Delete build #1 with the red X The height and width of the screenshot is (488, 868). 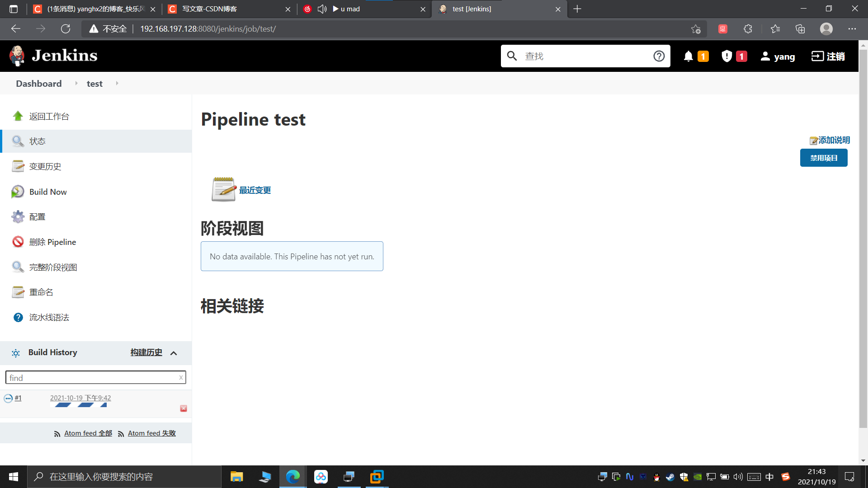pos(183,408)
